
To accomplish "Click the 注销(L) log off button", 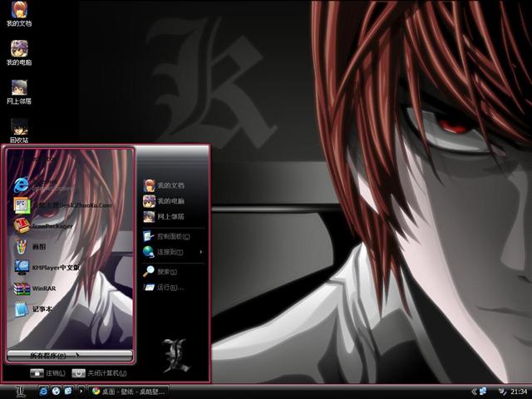I will coord(47,373).
